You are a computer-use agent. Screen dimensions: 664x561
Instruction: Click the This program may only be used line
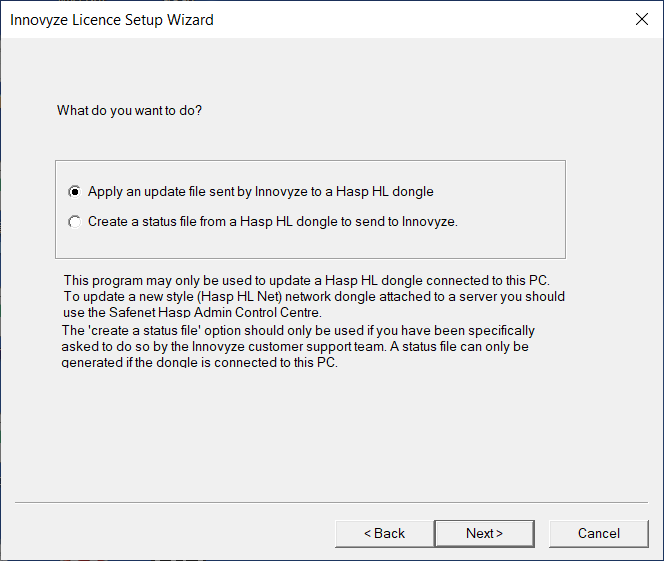coord(307,280)
